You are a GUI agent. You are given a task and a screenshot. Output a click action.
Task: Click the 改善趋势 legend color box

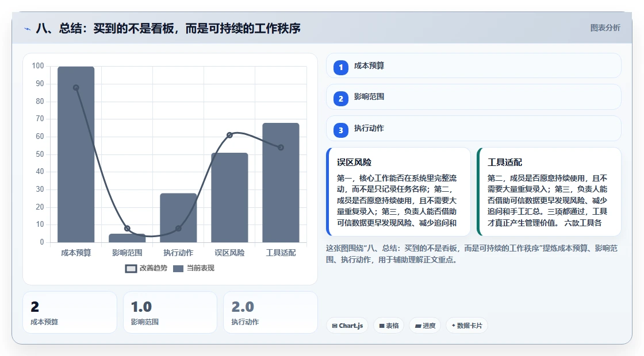pos(131,269)
